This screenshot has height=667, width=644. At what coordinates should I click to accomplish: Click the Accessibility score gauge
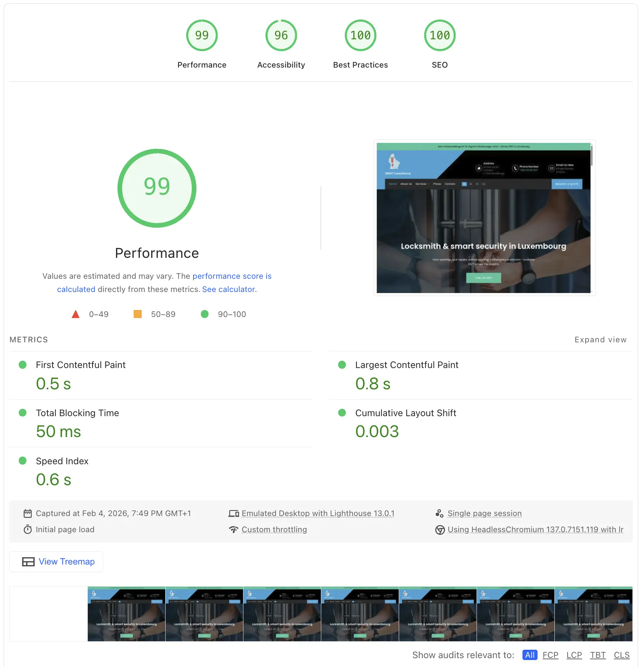click(x=281, y=35)
